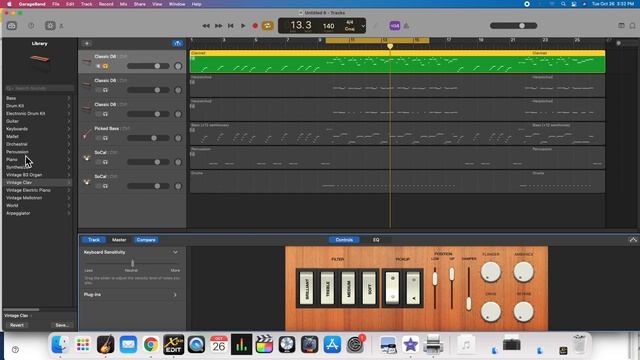The image size is (640, 360).
Task: Collapse the Keyboard Sensitivity section chevron
Action: [x=176, y=252]
